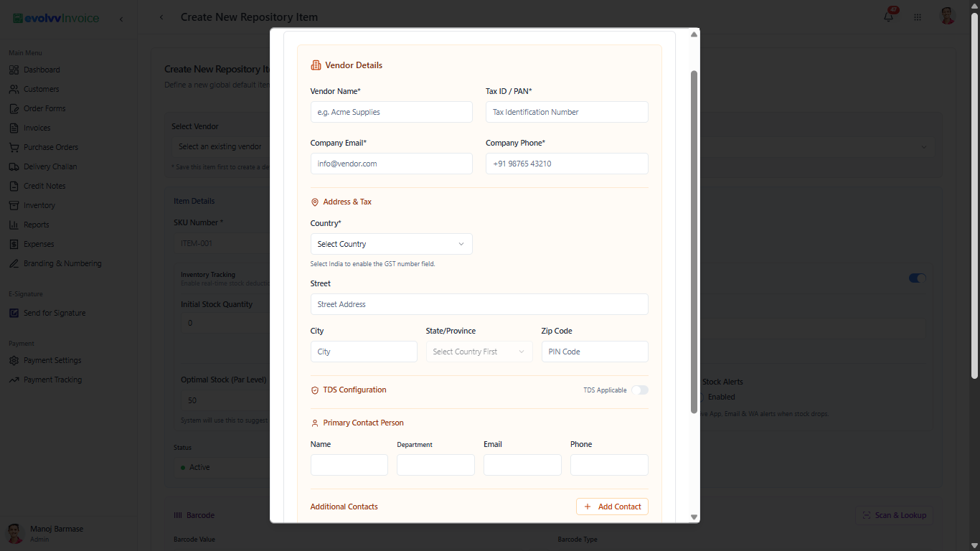Open Purchase Orders menu item
Screen dimensions: 980x551
tap(51, 147)
